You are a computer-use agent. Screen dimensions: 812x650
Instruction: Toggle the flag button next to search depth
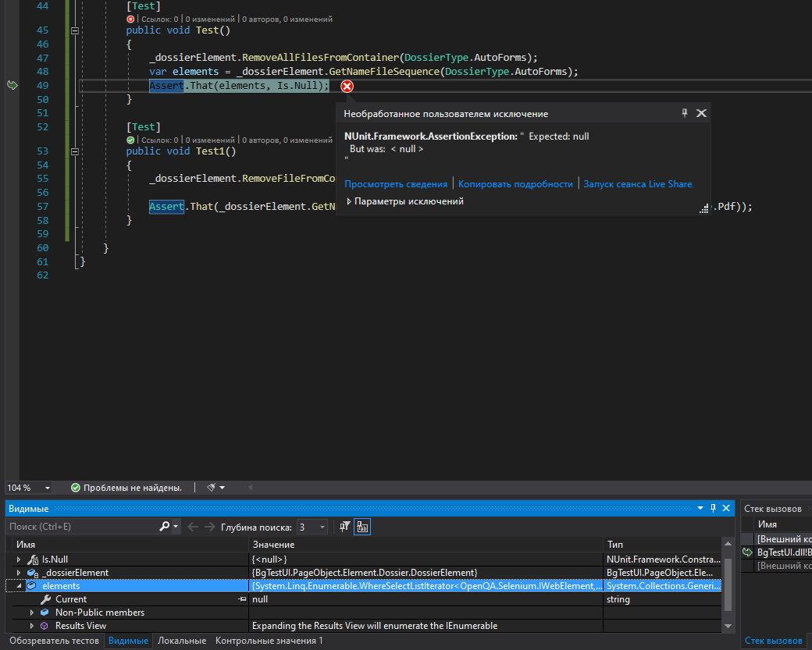click(344, 526)
